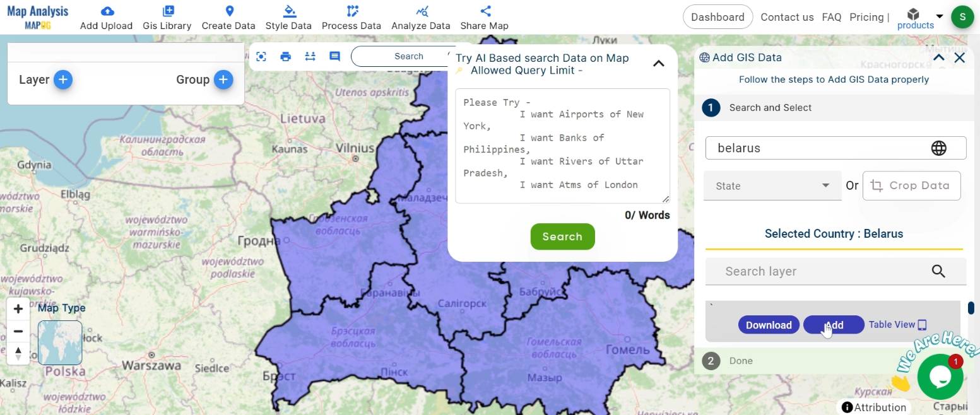Image resolution: width=980 pixels, height=415 pixels.
Task: Expand the products dropdown arrow
Action: tap(940, 16)
